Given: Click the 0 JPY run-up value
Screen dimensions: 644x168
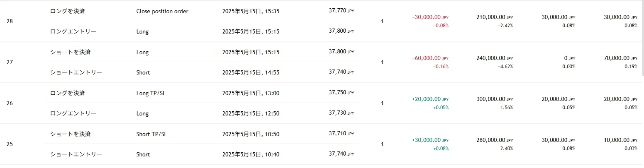Looking at the screenshot, I should point(567,59).
